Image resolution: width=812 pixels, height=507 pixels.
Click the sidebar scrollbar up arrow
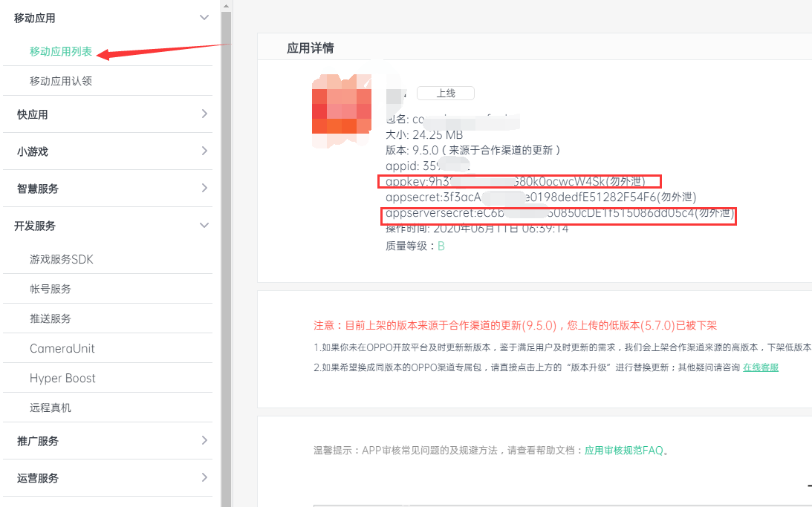226,6
